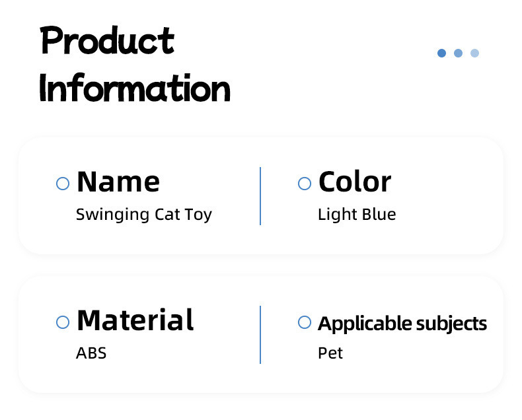The width and height of the screenshot is (522, 420).
Task: Select the circle bullet beside Color
Action: (305, 184)
